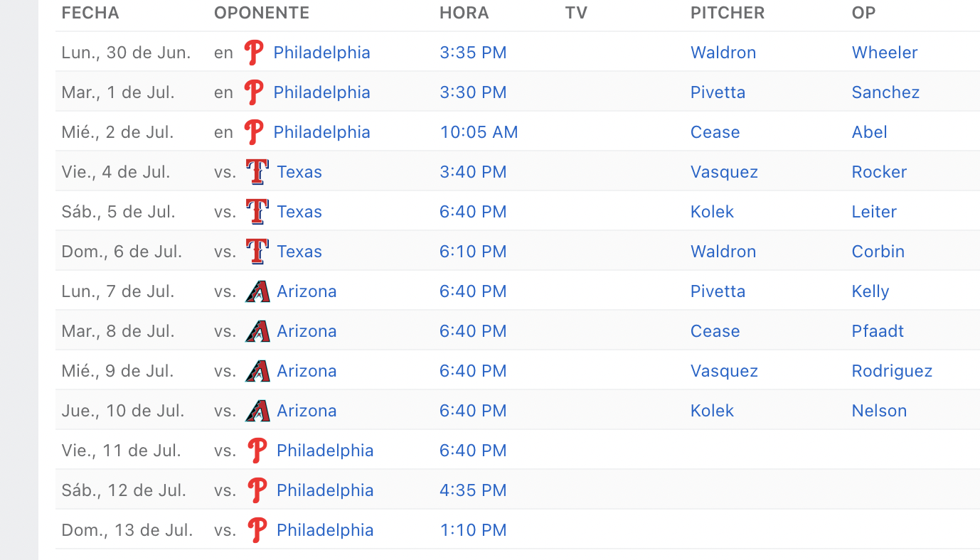Viewport: 980px width, 560px height.
Task: Click Arizona logo in July 10 row
Action: [257, 411]
